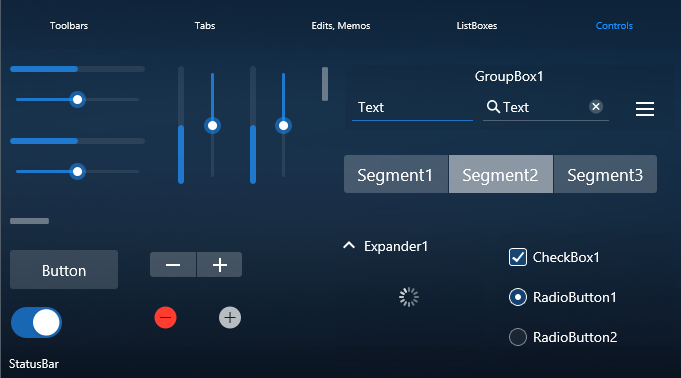Click the vertical scrollbar thumb
Screen dimensions: 681x378
click(x=325, y=84)
